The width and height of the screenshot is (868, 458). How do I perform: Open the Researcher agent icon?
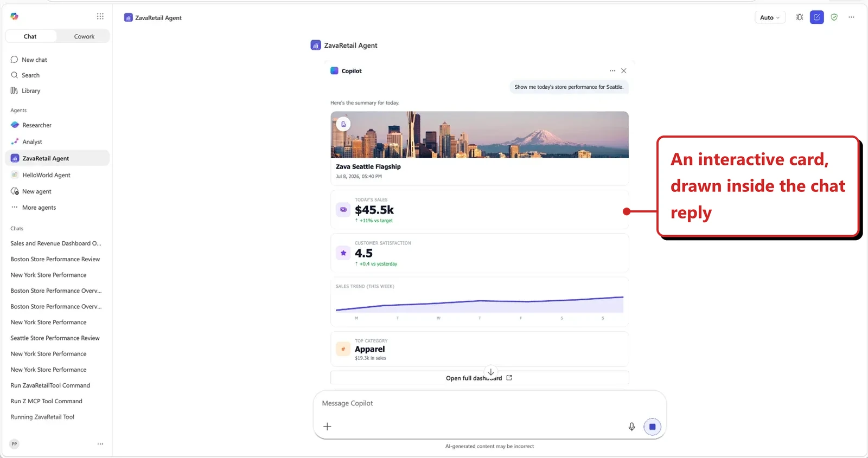[x=15, y=125]
